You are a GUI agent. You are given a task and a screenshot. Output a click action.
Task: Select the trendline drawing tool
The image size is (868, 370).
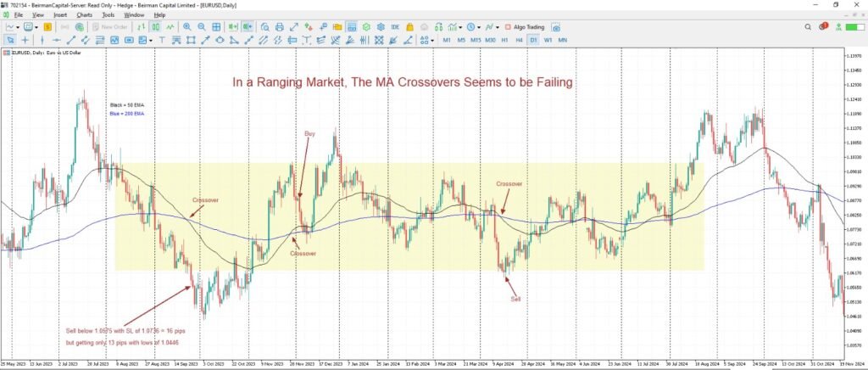(x=71, y=40)
